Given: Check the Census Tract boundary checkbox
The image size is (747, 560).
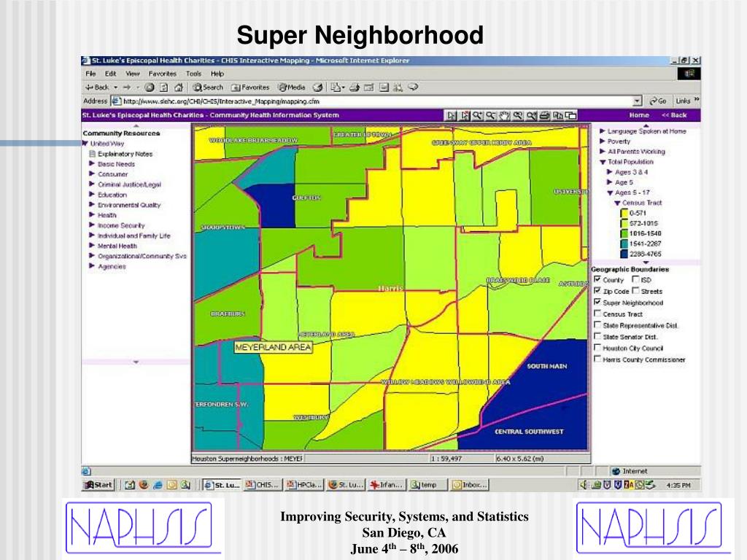Looking at the screenshot, I should click(x=597, y=314).
